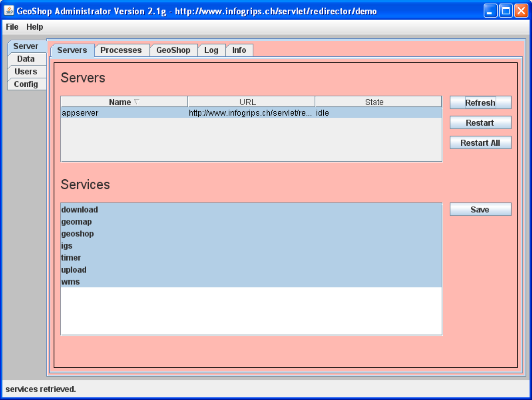This screenshot has width=532, height=400.
Task: Click the Restart All button
Action: click(480, 143)
